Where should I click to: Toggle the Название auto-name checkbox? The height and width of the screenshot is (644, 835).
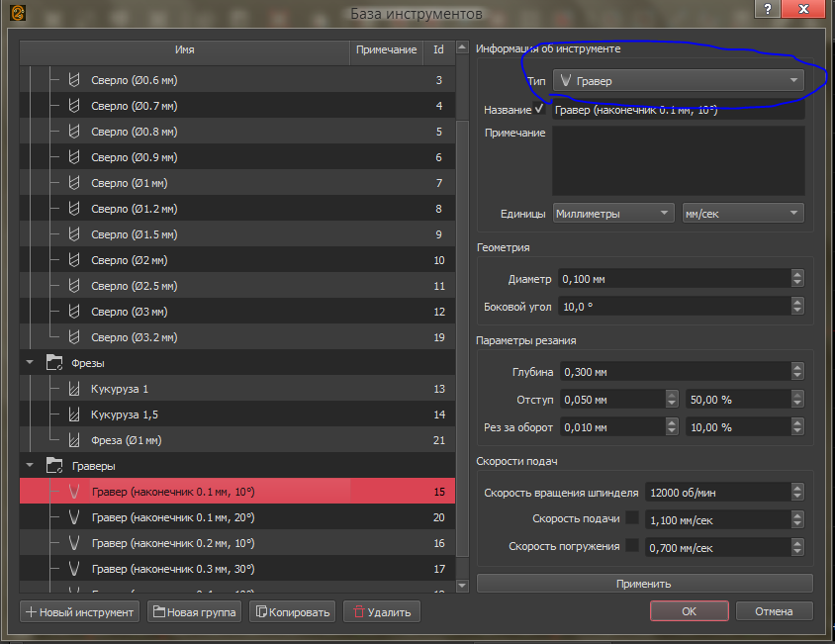(539, 109)
